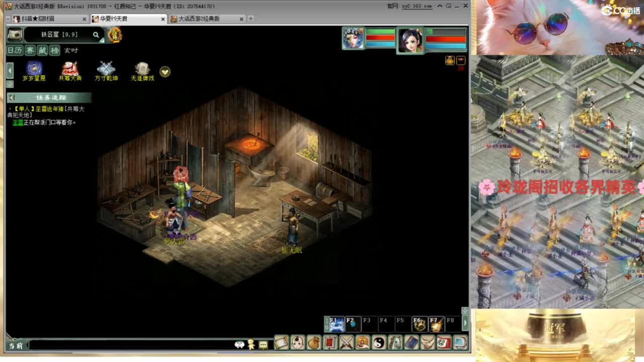
Task: Open the 岁岁星愿 event icon
Action: pos(34,71)
